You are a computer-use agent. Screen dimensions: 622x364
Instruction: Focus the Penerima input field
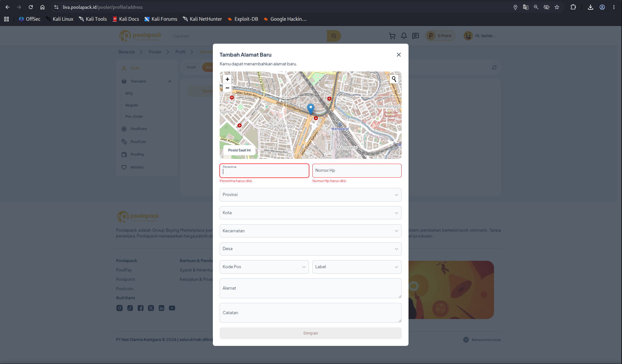[x=264, y=171]
